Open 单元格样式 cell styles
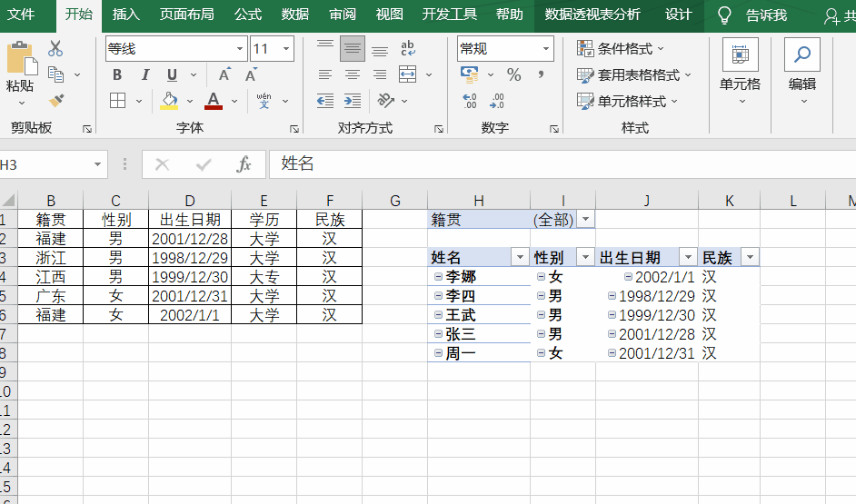856x504 pixels. pyautogui.click(x=628, y=101)
